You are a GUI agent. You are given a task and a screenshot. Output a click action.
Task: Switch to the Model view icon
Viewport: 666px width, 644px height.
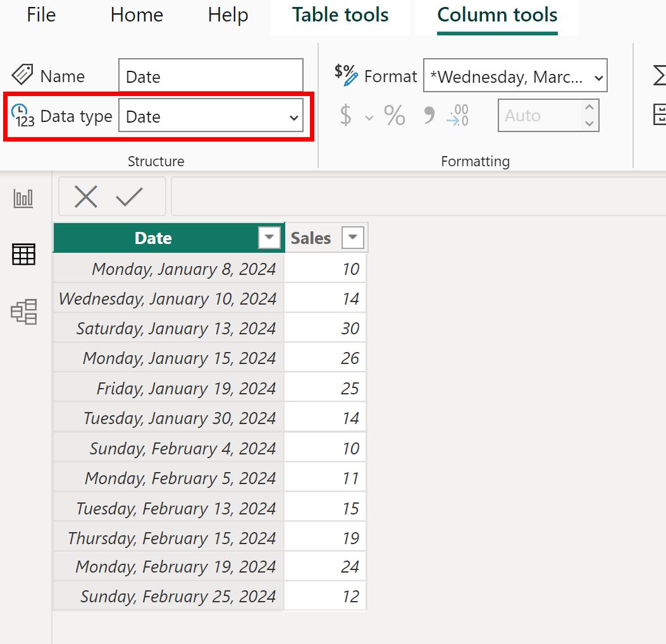[23, 312]
